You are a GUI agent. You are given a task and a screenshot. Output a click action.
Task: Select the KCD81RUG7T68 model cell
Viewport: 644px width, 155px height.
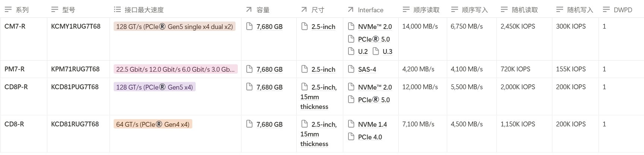tap(75, 124)
